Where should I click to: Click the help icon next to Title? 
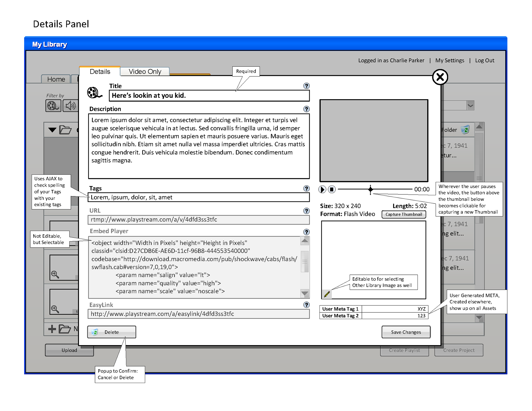click(306, 86)
